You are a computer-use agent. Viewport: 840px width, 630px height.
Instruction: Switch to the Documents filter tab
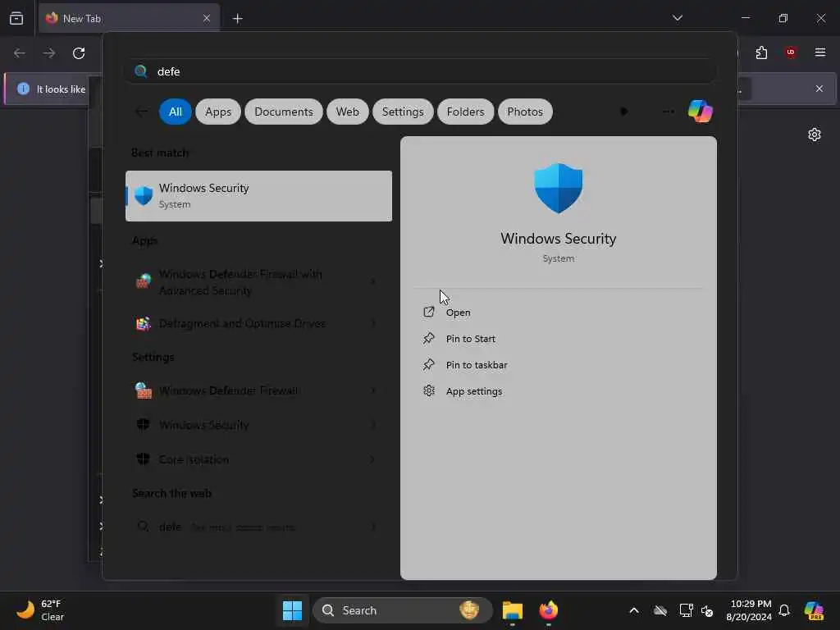(x=283, y=112)
